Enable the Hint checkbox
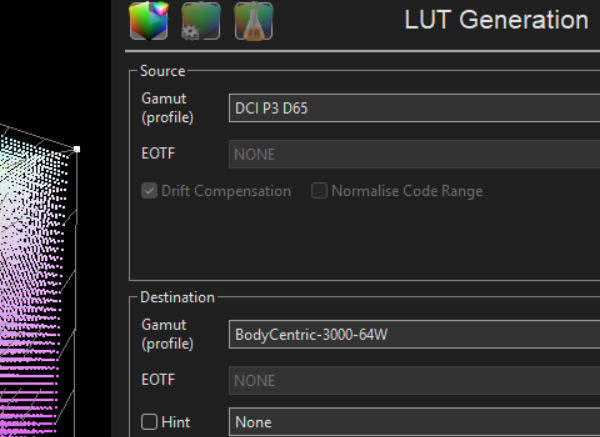Image resolution: width=600 pixels, height=437 pixels. 149,422
